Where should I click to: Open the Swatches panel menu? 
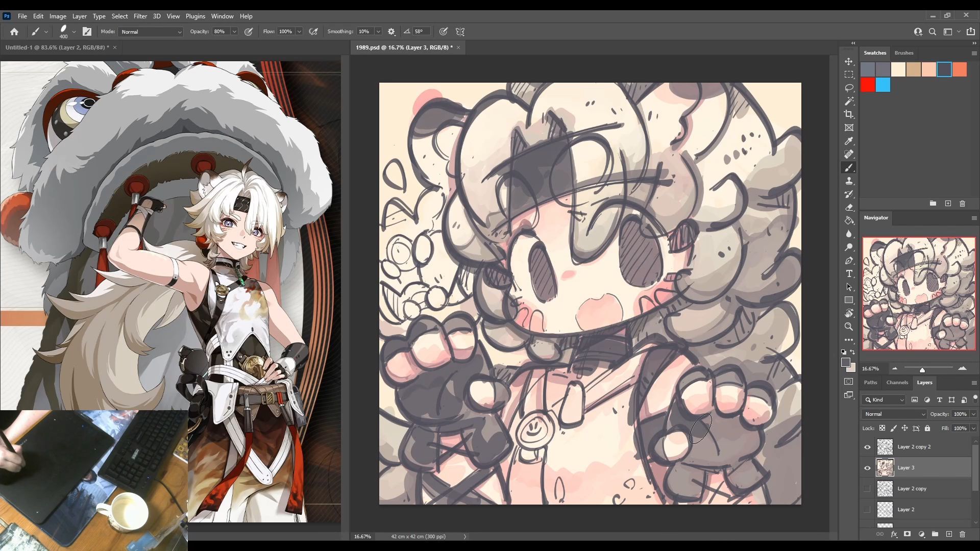(974, 53)
